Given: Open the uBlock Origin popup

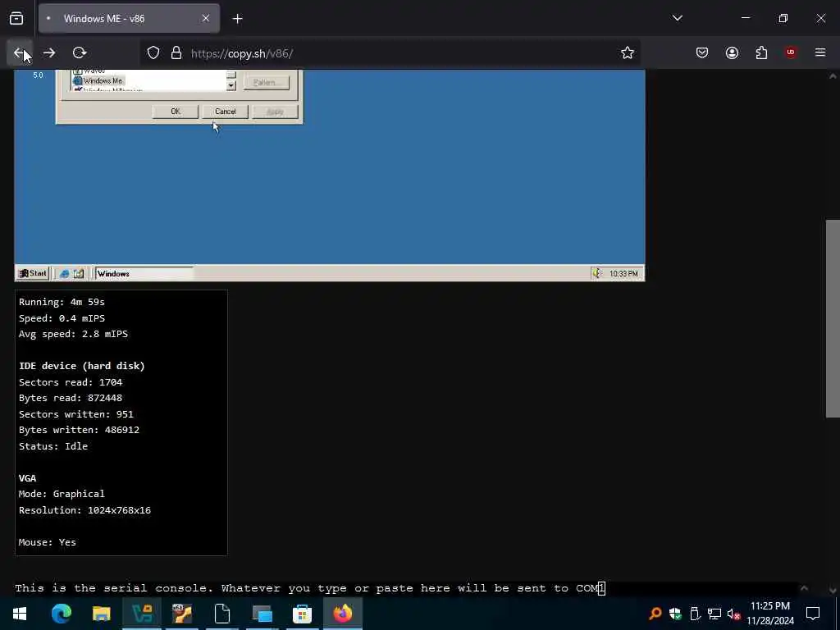Looking at the screenshot, I should pos(791,52).
